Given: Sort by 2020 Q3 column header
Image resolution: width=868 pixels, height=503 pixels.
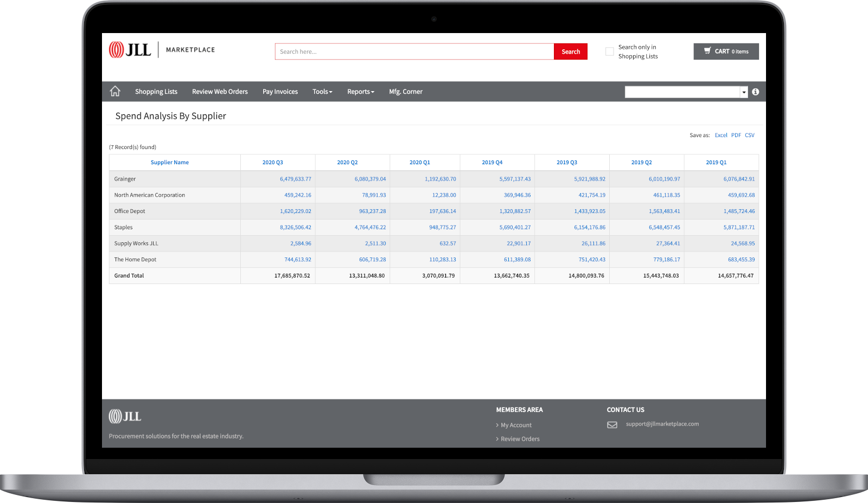Looking at the screenshot, I should tap(273, 163).
